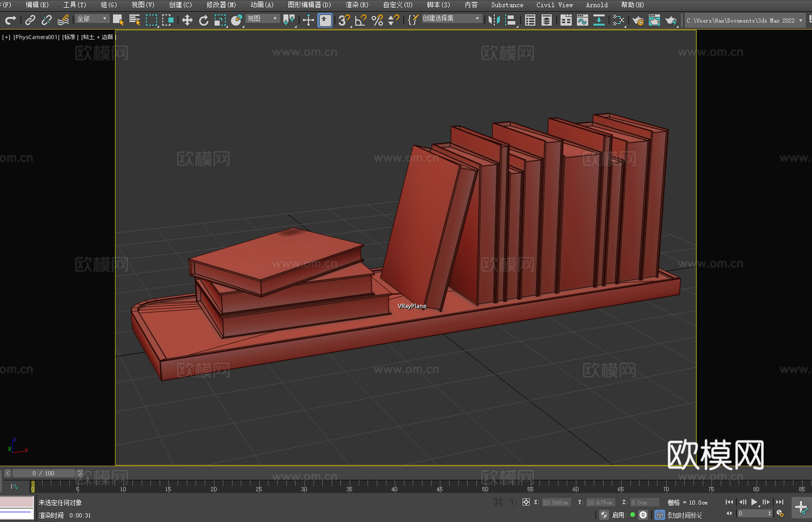Toggle Select and Manipulate crosshair
812x522 pixels.
(308, 20)
